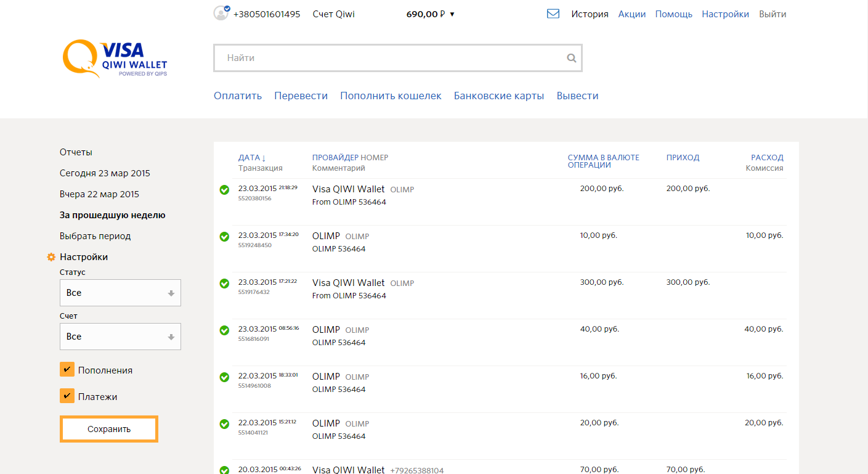Screen dimensions: 868x474
Task: Click green status check for transaction 5519176432
Action: click(x=224, y=284)
